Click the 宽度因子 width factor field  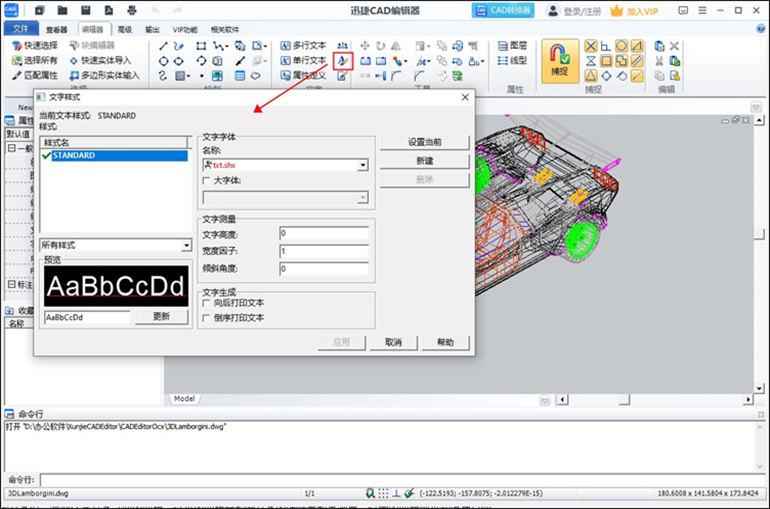[324, 251]
